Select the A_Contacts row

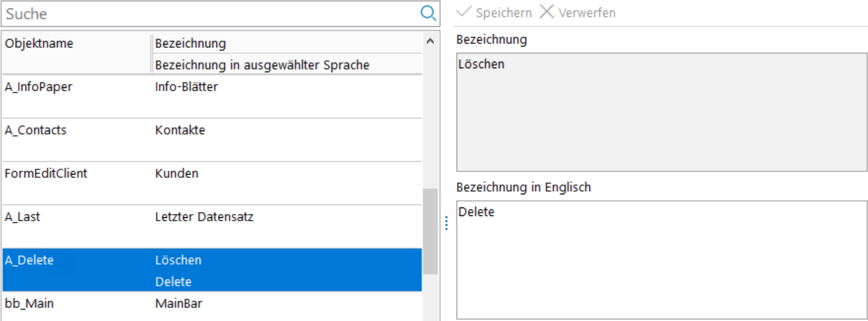coord(210,139)
